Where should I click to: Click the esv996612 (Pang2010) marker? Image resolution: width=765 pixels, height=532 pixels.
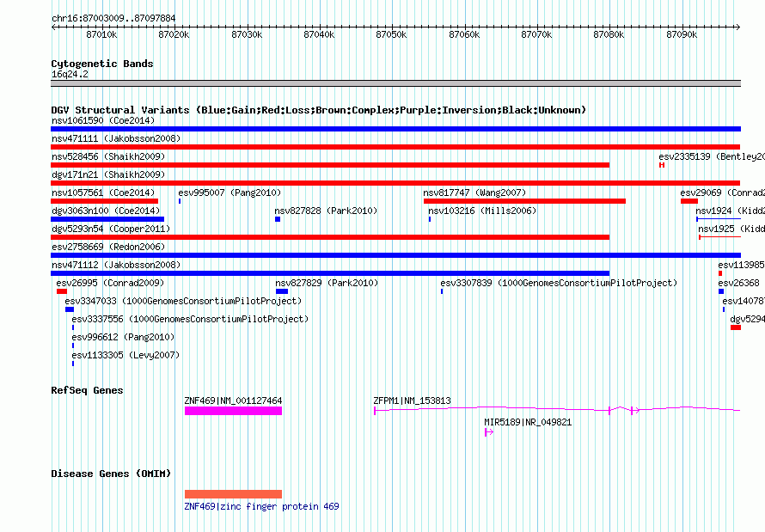[x=73, y=345]
